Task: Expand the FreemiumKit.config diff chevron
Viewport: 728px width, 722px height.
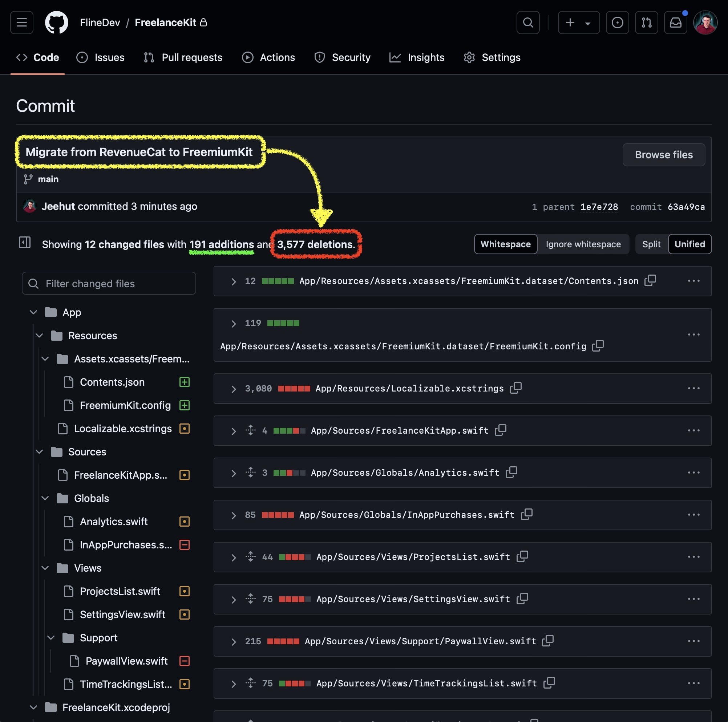Action: coord(234,324)
